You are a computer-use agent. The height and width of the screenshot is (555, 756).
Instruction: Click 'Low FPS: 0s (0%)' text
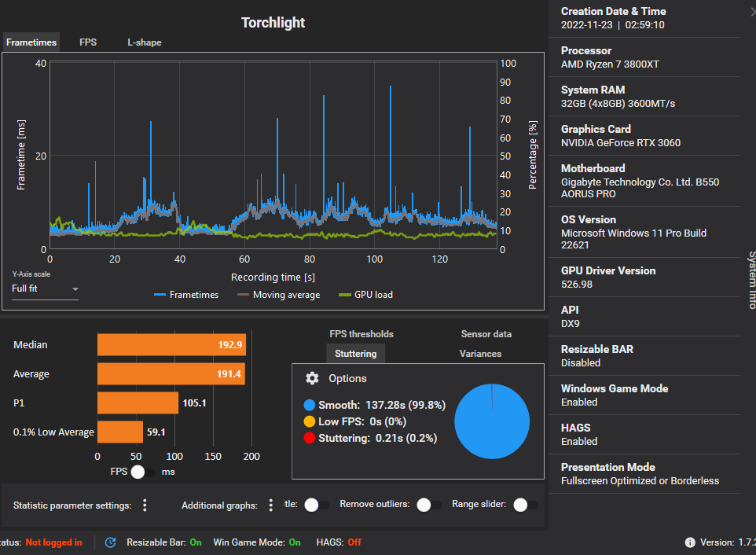click(x=362, y=421)
